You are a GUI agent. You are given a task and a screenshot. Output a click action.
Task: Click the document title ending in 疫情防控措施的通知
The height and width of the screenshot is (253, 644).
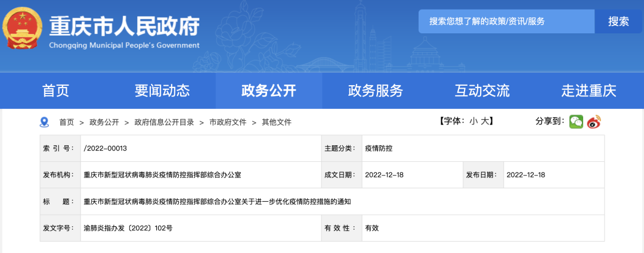(x=218, y=202)
